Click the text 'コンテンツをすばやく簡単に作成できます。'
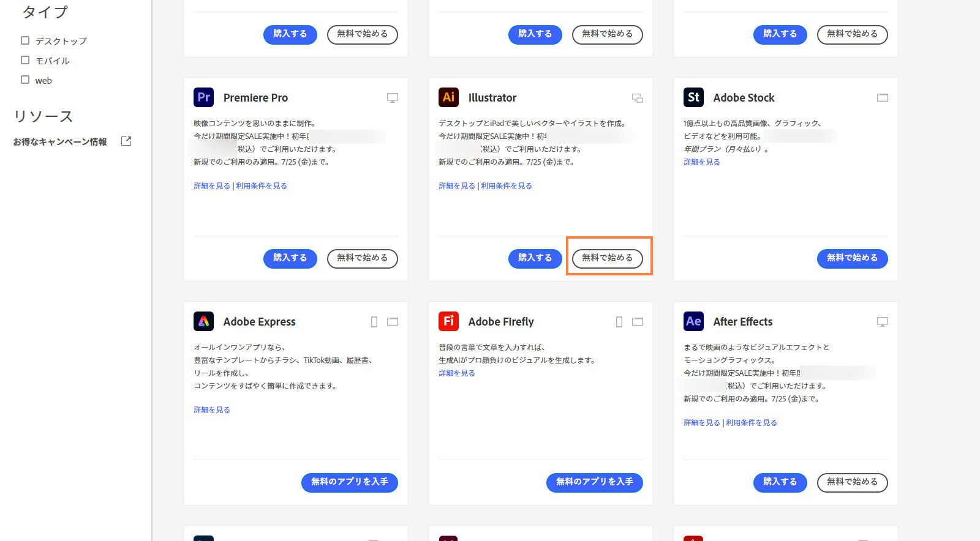Image resolution: width=980 pixels, height=541 pixels. (x=265, y=386)
